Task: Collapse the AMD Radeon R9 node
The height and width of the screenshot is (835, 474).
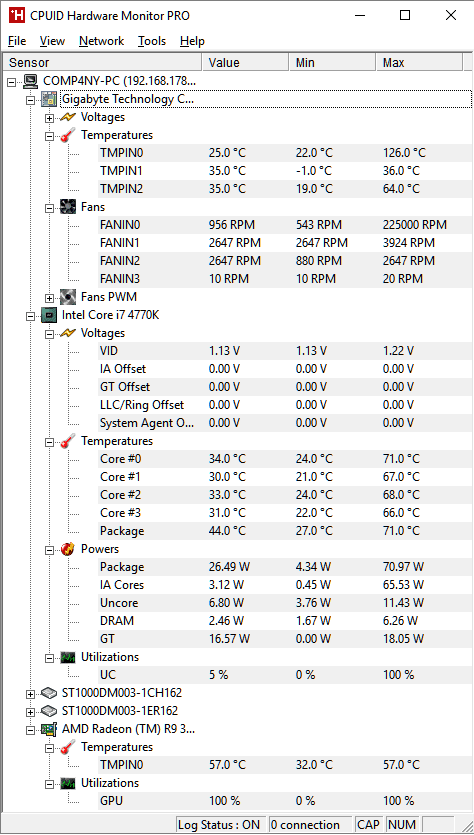Action: [31, 730]
